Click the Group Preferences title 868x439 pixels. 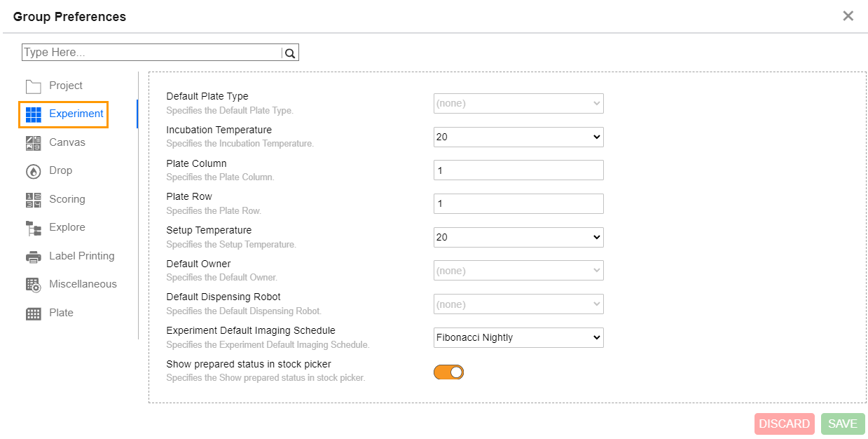[x=69, y=17]
